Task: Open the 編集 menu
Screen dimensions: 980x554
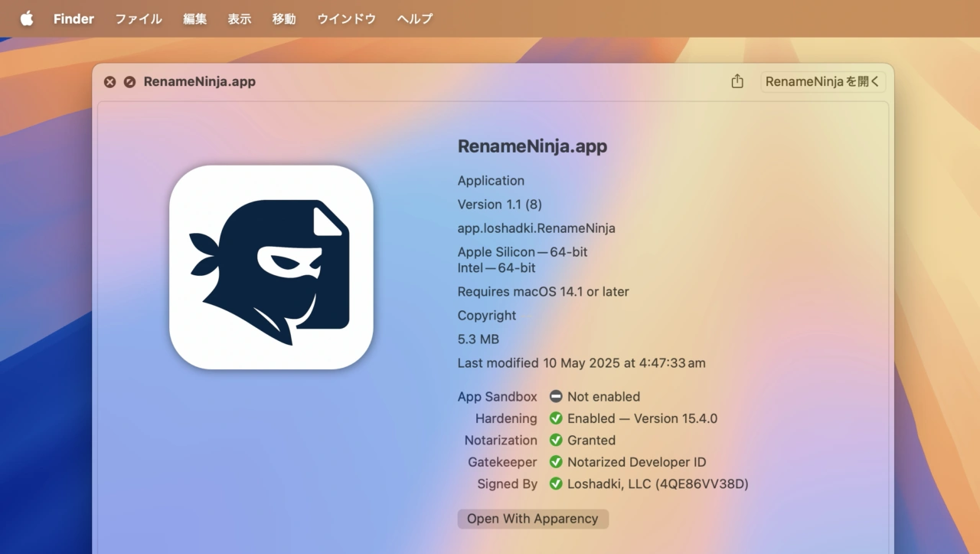Action: [194, 18]
